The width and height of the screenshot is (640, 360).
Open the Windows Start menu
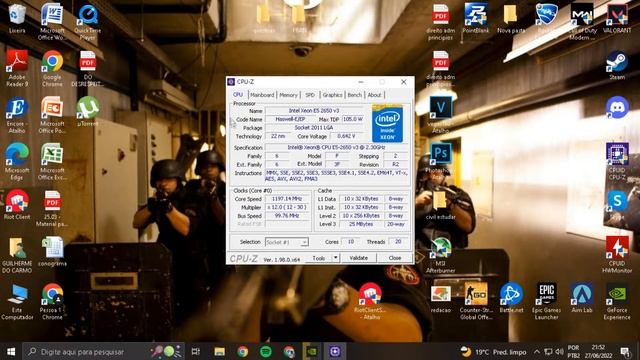11,351
